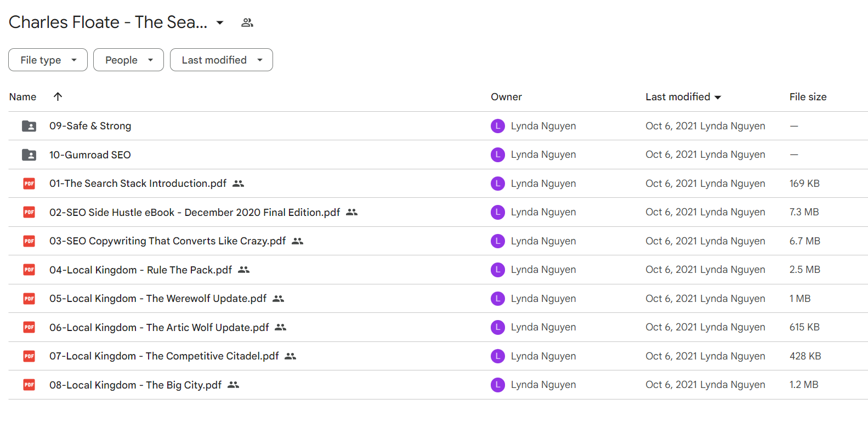This screenshot has height=428, width=868.
Task: Click owner avatar in 01-The Search Stack row
Action: pos(497,184)
